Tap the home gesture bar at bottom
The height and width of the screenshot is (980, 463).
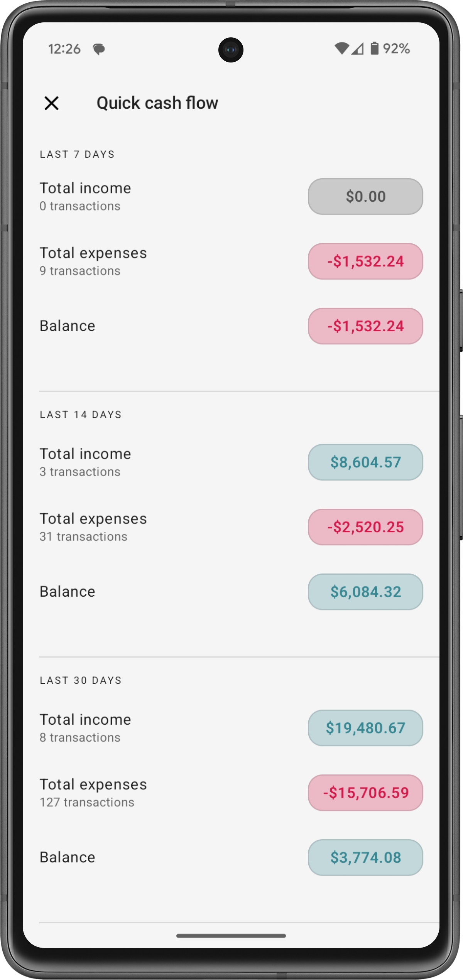[231, 936]
